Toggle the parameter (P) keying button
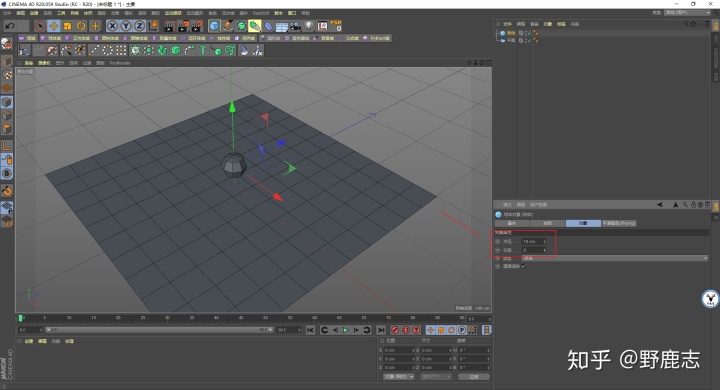The image size is (720, 390). 462,330
